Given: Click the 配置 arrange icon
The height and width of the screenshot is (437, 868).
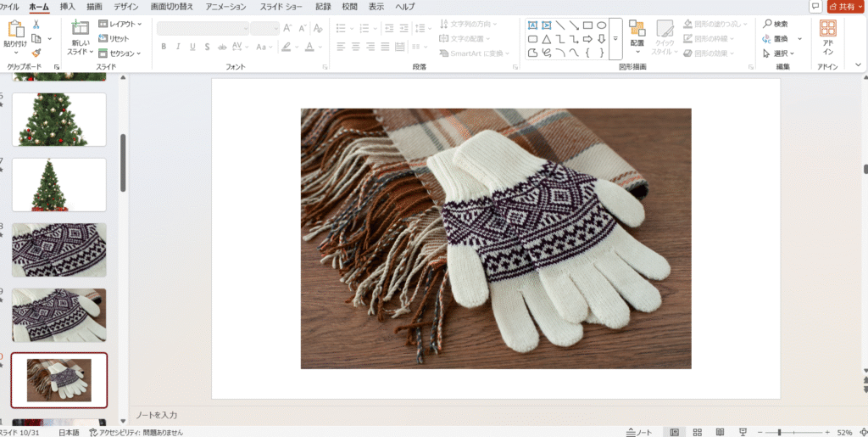Looking at the screenshot, I should point(637,34).
